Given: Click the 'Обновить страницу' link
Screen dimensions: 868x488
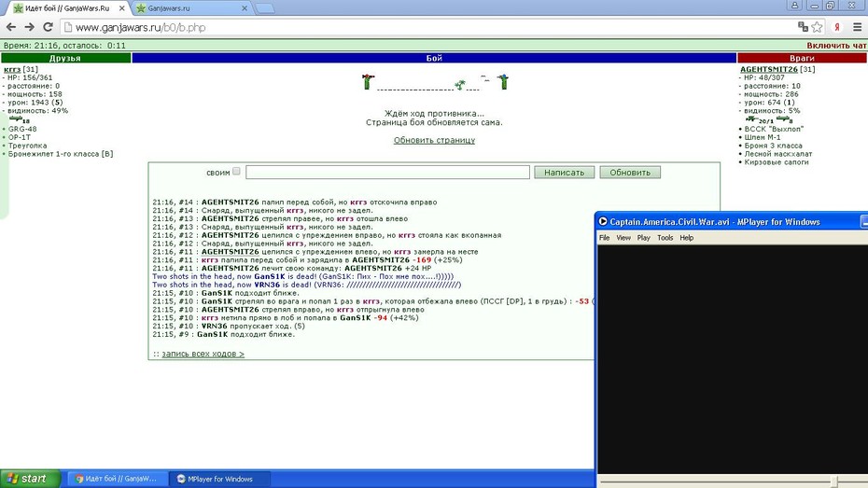Looking at the screenshot, I should (434, 140).
